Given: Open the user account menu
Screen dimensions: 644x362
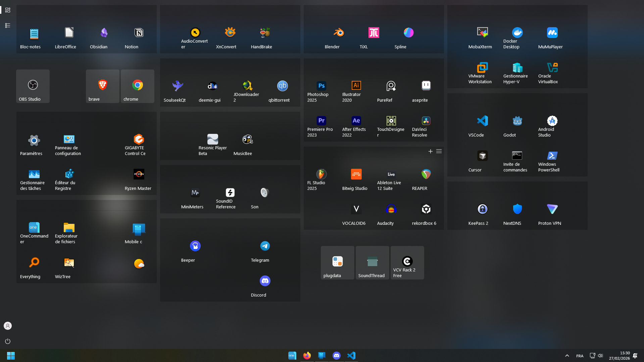Looking at the screenshot, I should click(8, 326).
